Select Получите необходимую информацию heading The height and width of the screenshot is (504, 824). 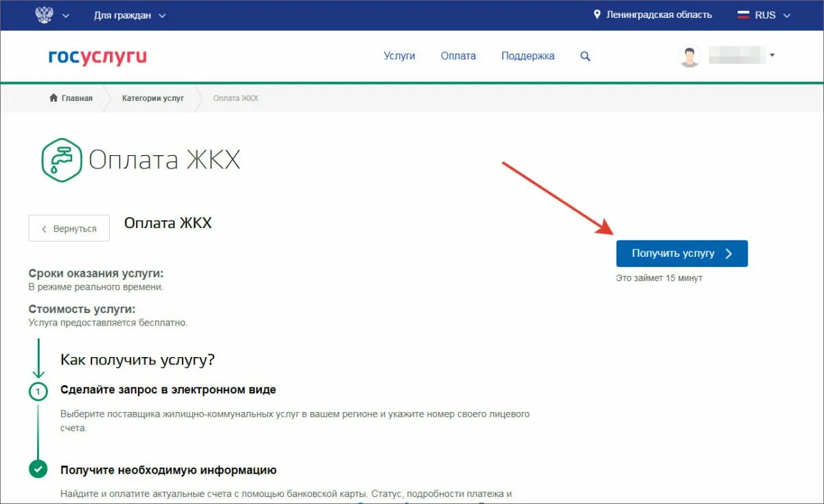click(x=168, y=470)
